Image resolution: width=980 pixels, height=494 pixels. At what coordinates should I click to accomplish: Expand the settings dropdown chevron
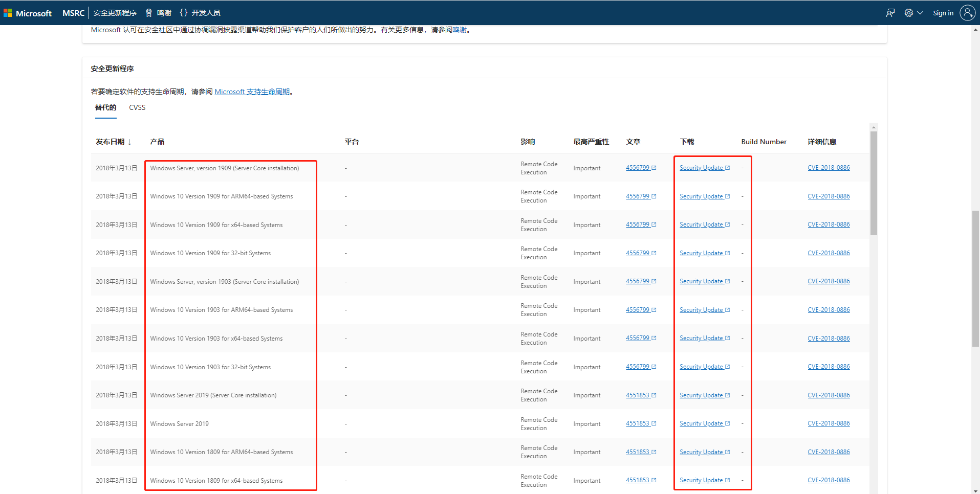point(920,13)
